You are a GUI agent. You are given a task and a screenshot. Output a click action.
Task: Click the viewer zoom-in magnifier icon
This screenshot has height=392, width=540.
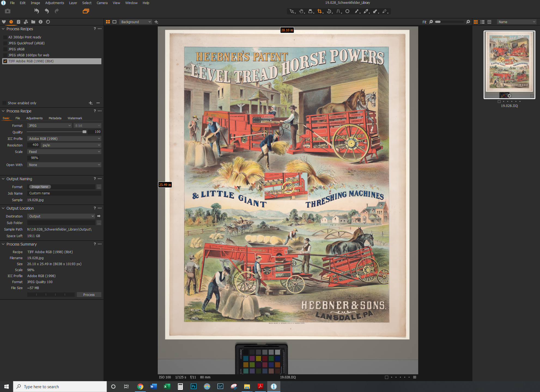coord(468,22)
